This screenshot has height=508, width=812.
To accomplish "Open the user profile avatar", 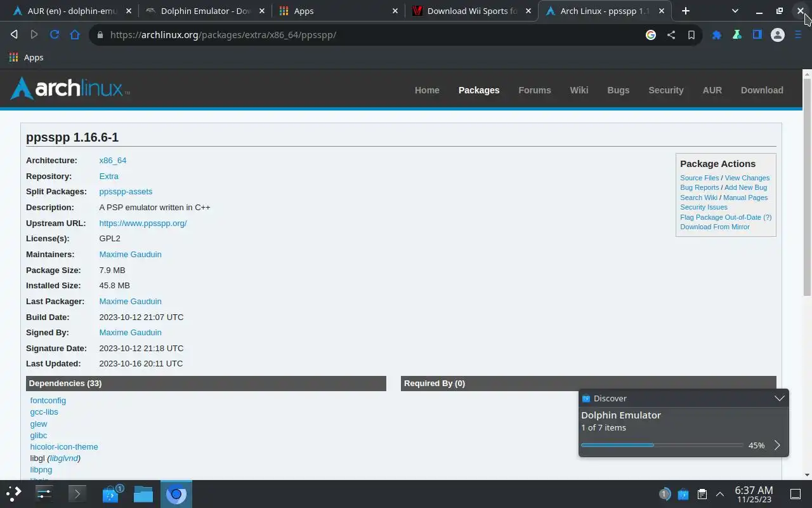I will click(x=778, y=35).
